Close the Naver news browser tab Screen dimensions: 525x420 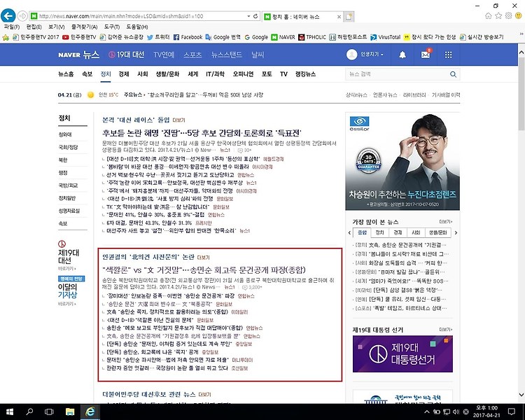pos(339,16)
